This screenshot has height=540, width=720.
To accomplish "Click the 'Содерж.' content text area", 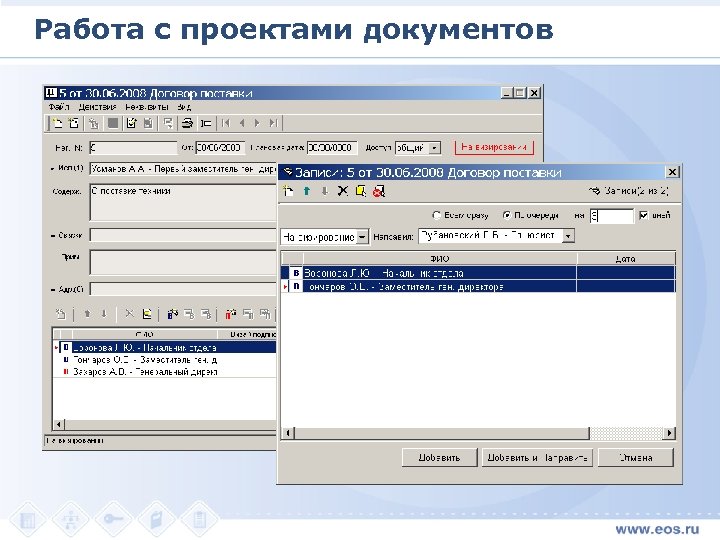I will click(183, 202).
